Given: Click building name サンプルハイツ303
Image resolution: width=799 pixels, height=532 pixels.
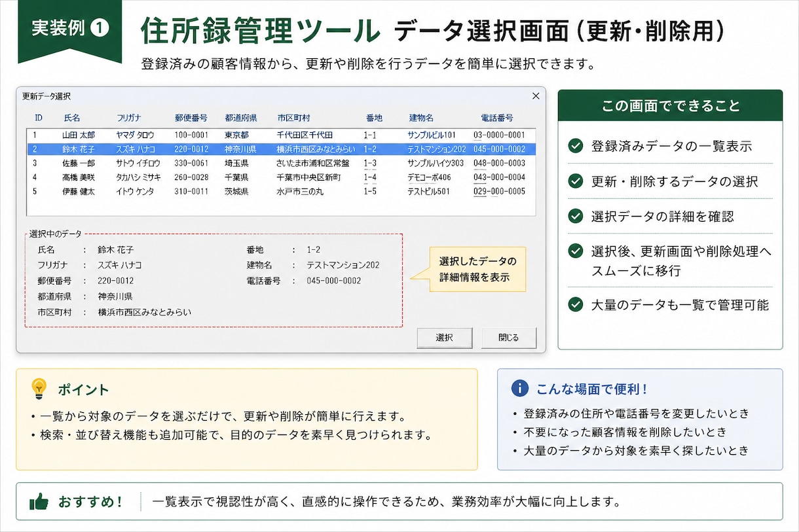Looking at the screenshot, I should pyautogui.click(x=435, y=163).
